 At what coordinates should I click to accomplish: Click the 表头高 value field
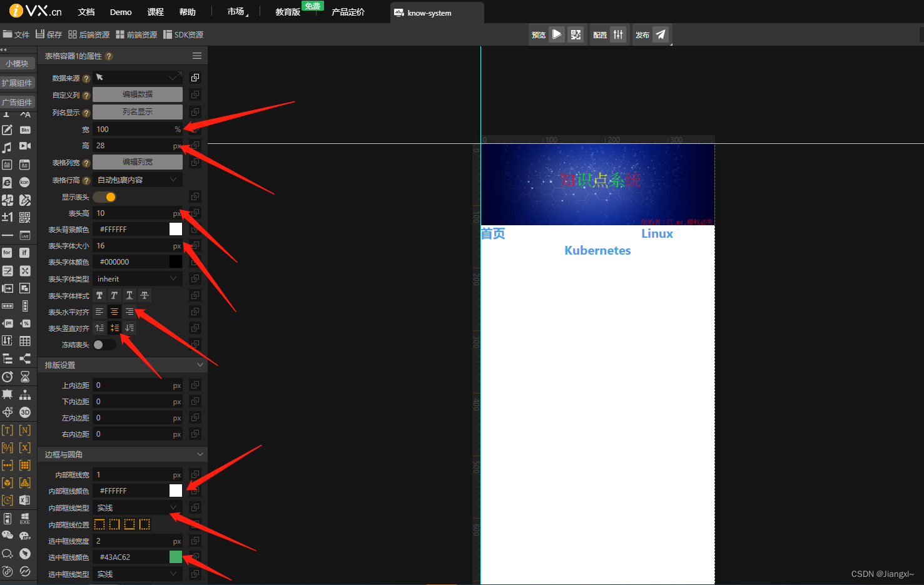138,213
